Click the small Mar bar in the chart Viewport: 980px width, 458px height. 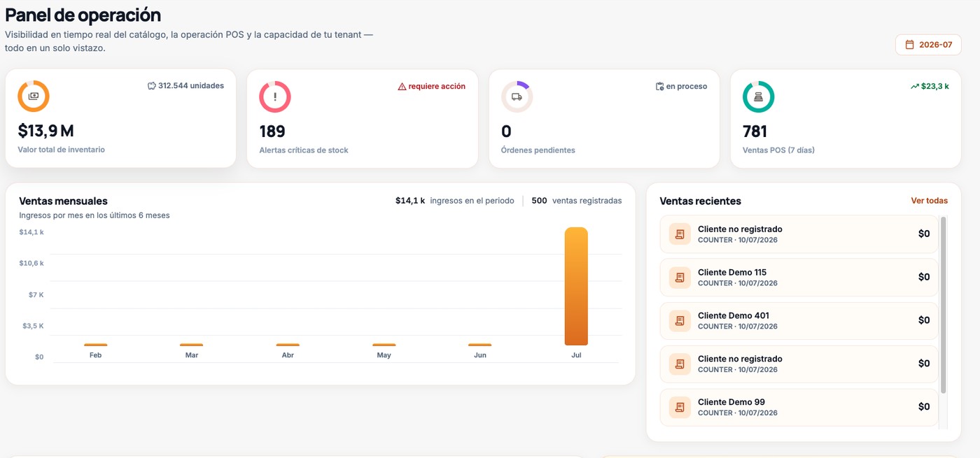(x=192, y=345)
